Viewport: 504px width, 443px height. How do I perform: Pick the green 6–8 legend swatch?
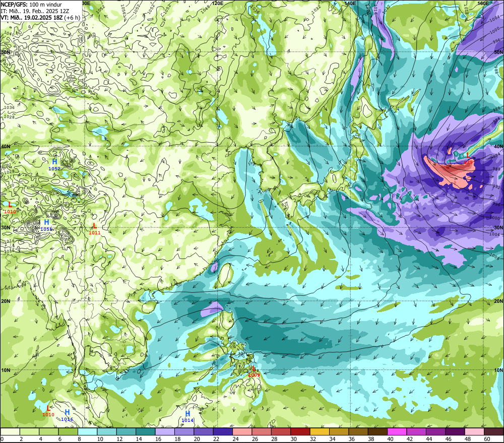pos(68,431)
